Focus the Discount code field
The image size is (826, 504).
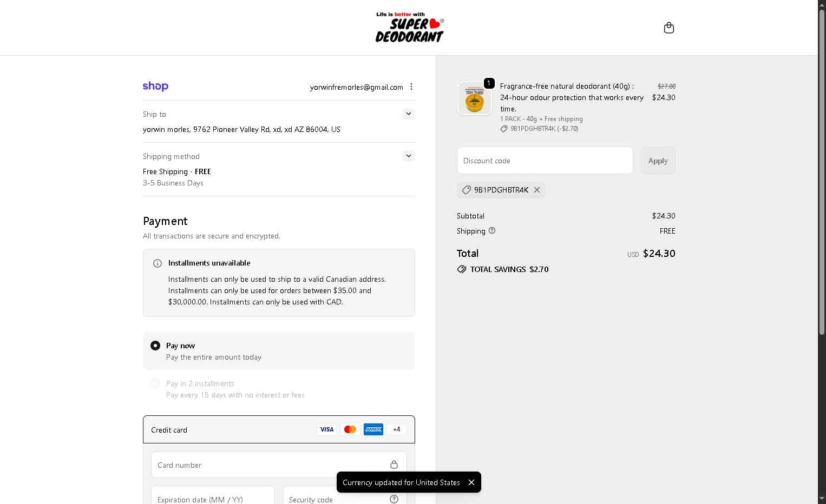click(x=545, y=161)
